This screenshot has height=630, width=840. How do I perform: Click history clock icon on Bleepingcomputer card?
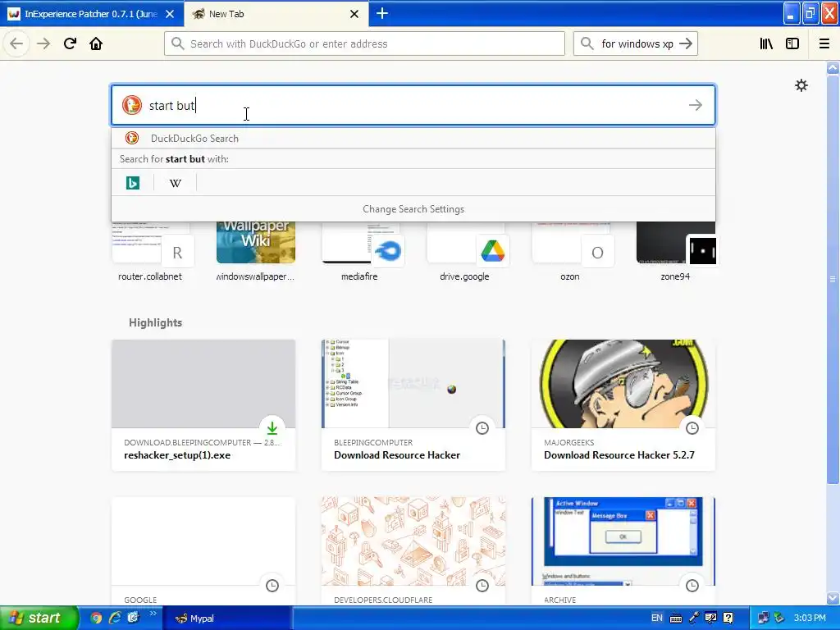tap(482, 428)
